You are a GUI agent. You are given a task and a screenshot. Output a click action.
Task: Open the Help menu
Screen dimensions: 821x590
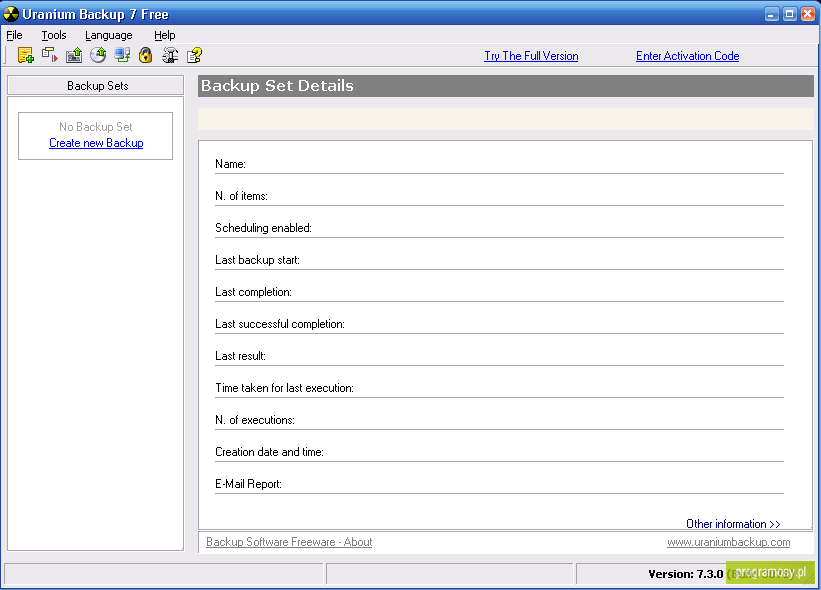coord(164,35)
